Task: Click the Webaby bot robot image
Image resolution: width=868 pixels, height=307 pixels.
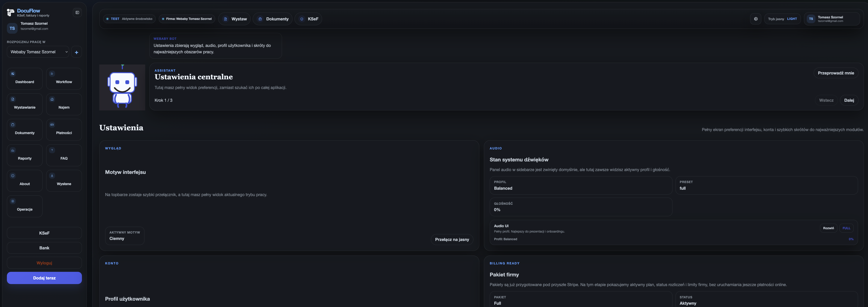Action: (x=122, y=87)
